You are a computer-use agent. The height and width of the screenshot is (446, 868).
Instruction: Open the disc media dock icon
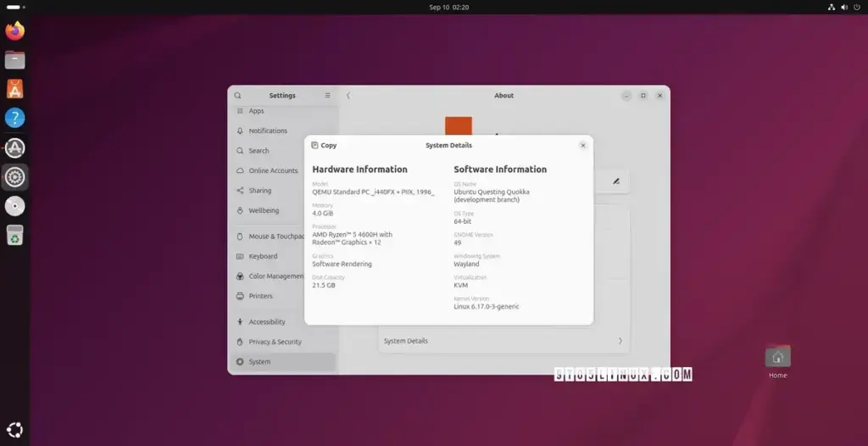coord(15,206)
